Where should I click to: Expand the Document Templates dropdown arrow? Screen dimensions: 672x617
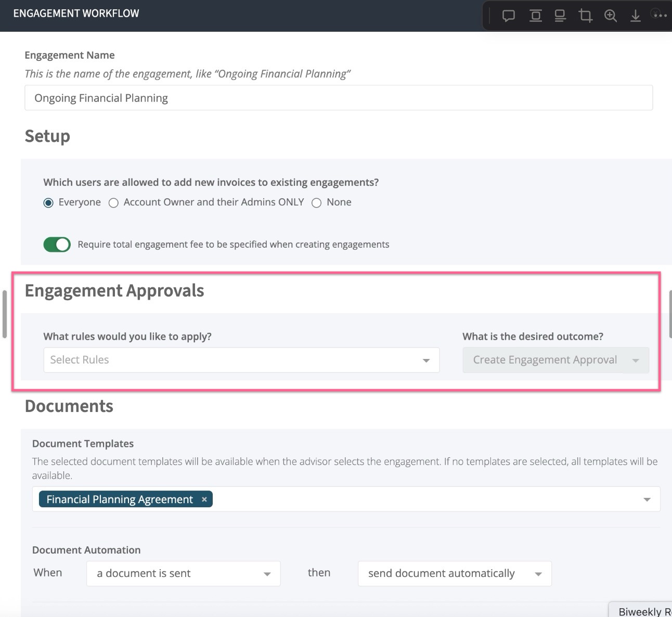647,499
